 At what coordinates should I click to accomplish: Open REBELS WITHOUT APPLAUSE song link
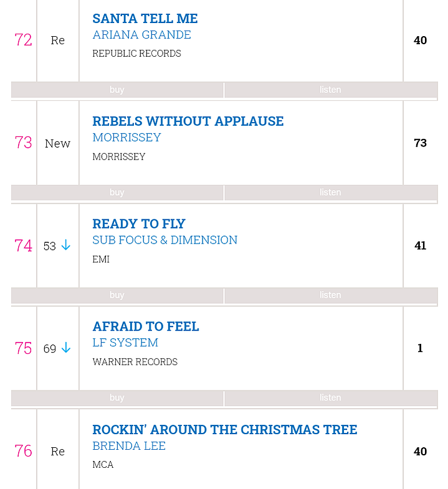coord(188,121)
